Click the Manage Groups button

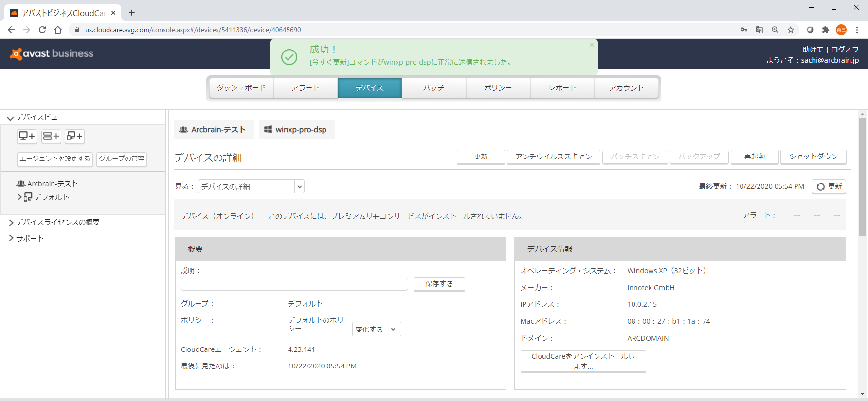(122, 159)
